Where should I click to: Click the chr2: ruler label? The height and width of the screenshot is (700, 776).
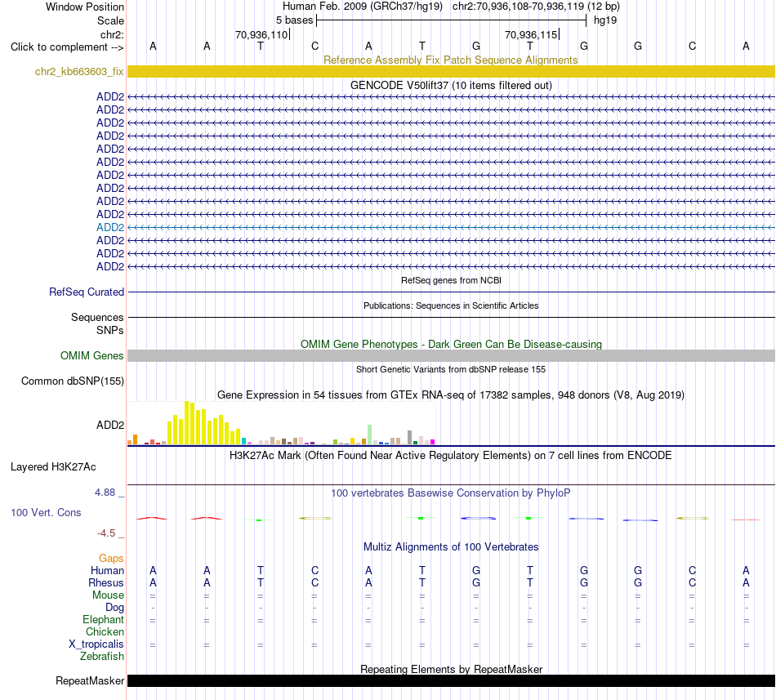click(112, 34)
